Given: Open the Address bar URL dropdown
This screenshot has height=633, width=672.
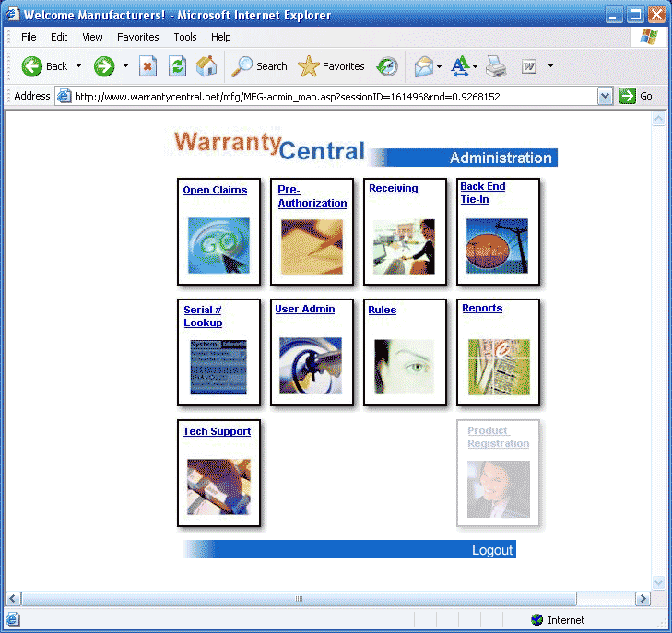Looking at the screenshot, I should [x=605, y=97].
